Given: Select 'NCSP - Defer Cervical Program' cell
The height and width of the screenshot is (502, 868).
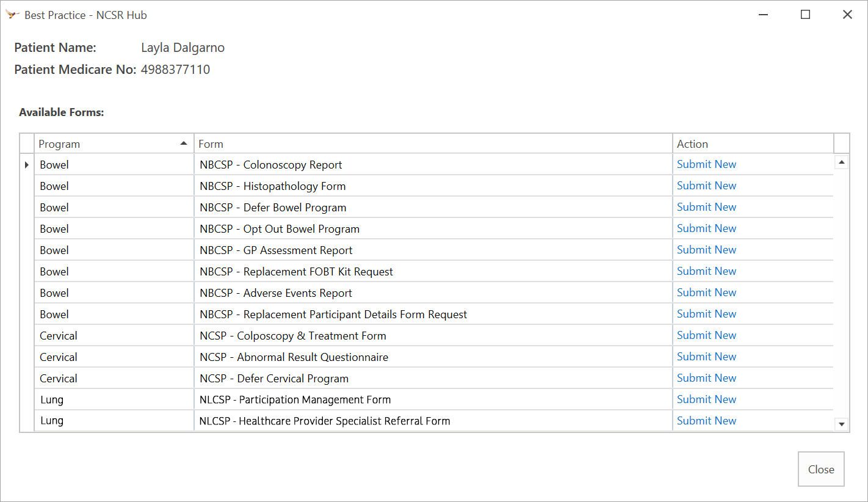Looking at the screenshot, I should pyautogui.click(x=433, y=379).
